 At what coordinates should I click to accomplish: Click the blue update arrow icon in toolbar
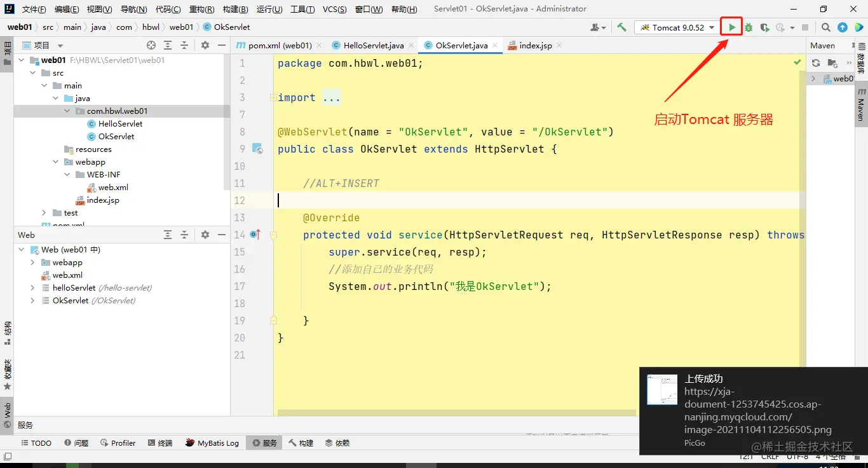[843, 27]
